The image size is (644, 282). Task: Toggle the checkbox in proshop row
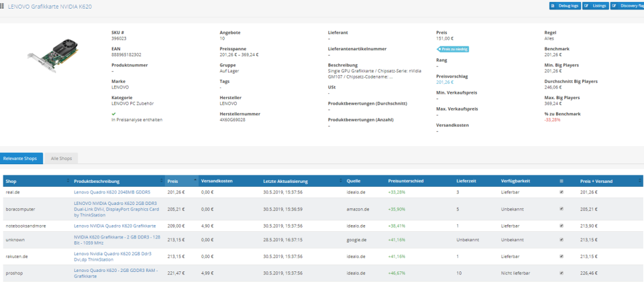click(561, 273)
